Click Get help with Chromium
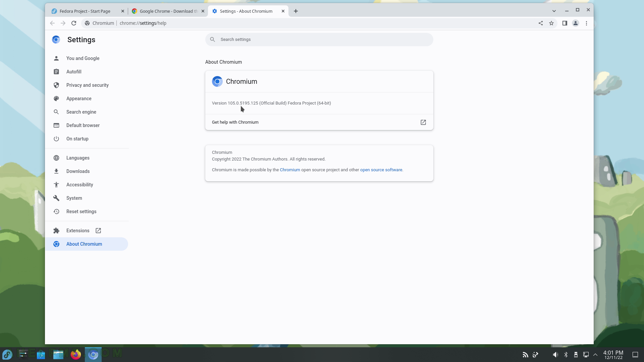 coord(319,122)
